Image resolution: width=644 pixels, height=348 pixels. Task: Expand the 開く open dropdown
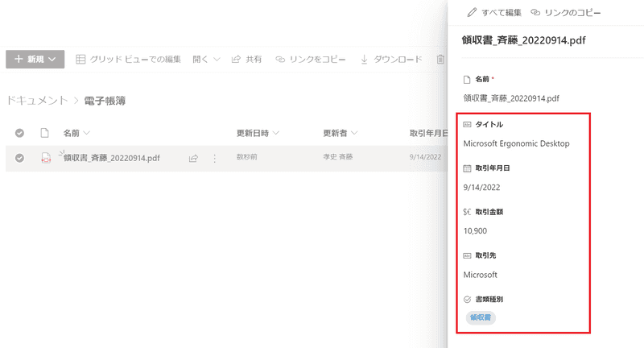click(206, 60)
